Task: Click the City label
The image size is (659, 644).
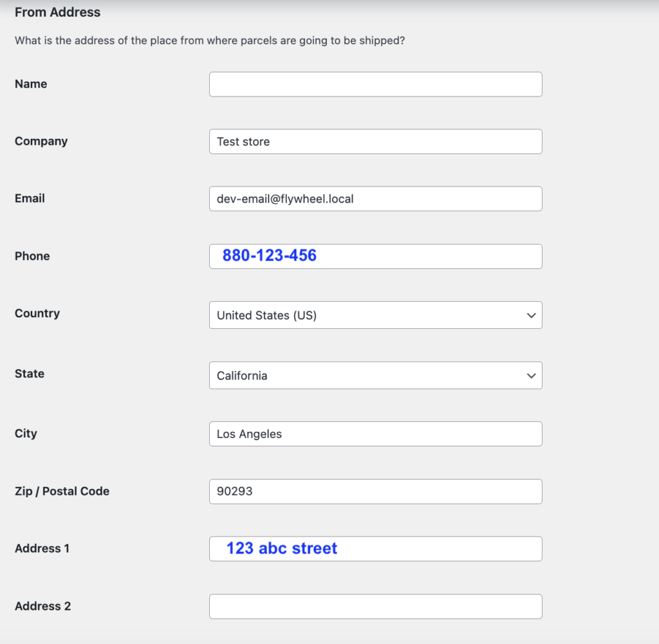Action: point(26,434)
